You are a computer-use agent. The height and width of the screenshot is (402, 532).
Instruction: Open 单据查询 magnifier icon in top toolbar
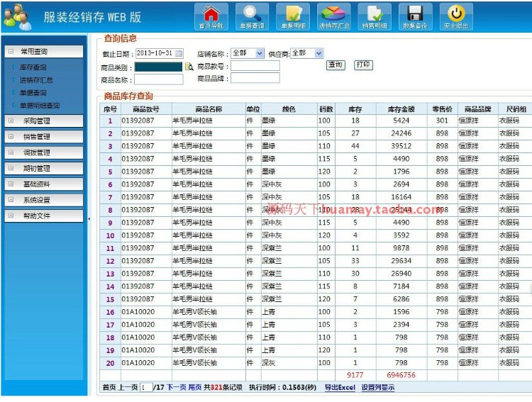tap(252, 16)
